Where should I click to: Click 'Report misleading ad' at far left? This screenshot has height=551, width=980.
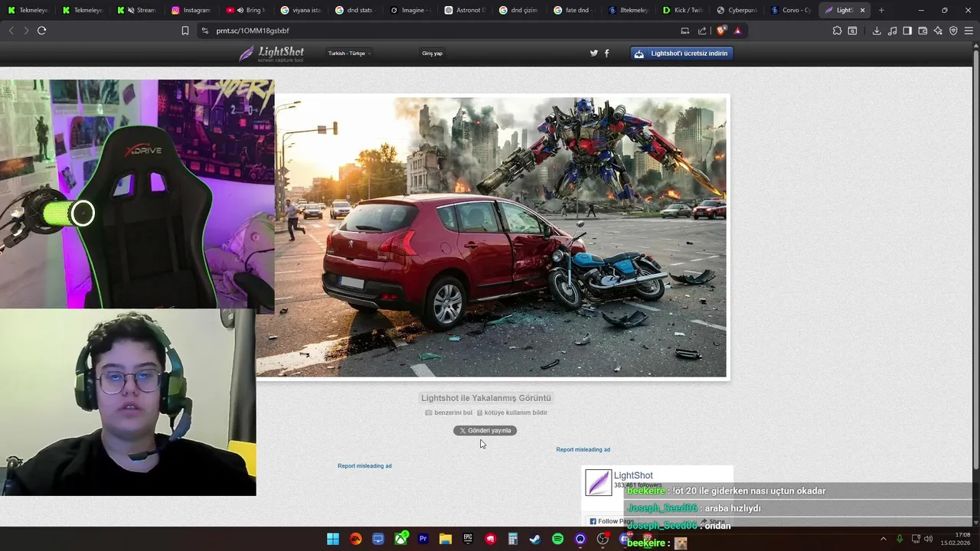[x=364, y=466]
